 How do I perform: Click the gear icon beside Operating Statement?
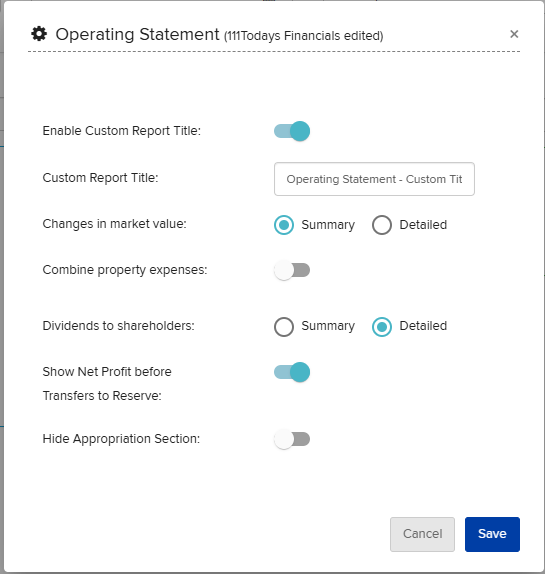[39, 34]
